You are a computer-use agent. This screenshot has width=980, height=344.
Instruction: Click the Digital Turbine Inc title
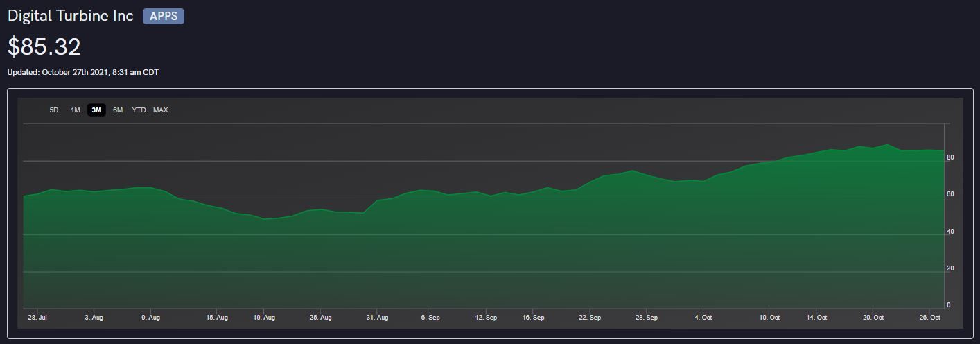[x=71, y=17]
